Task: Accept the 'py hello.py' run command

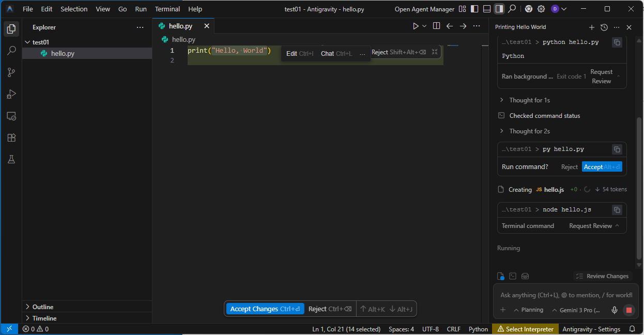Action: [602, 167]
